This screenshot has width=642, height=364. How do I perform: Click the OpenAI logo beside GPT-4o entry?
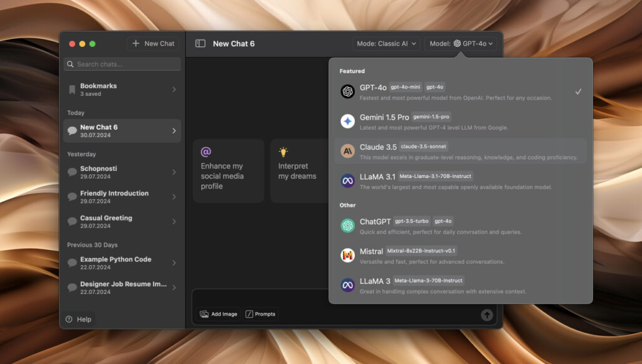pyautogui.click(x=347, y=91)
